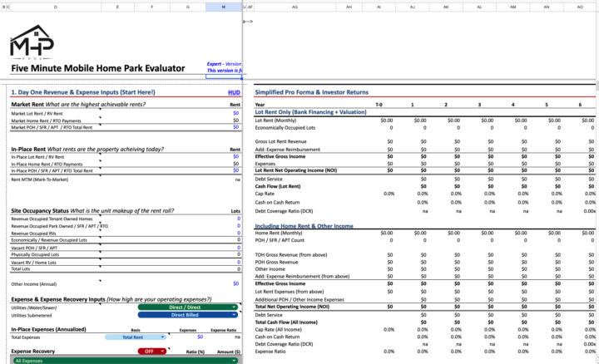599x364 pixels.
Task: Click '1. Day One Revenue & Expense Inputs' heading
Action: [83, 92]
